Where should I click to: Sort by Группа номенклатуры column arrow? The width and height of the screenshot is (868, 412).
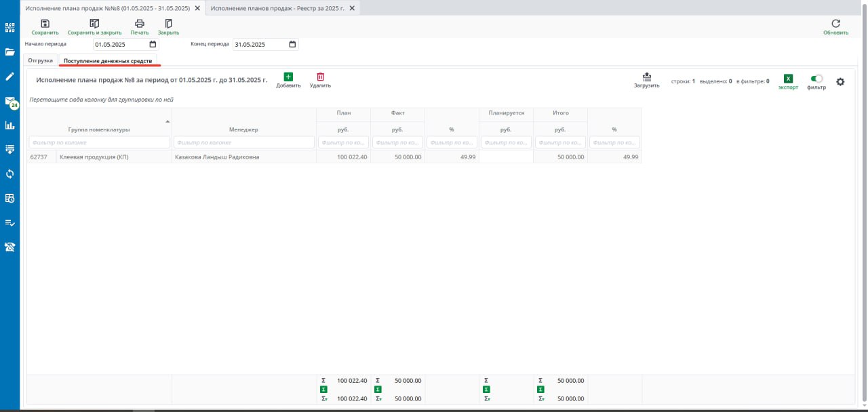coord(167,121)
